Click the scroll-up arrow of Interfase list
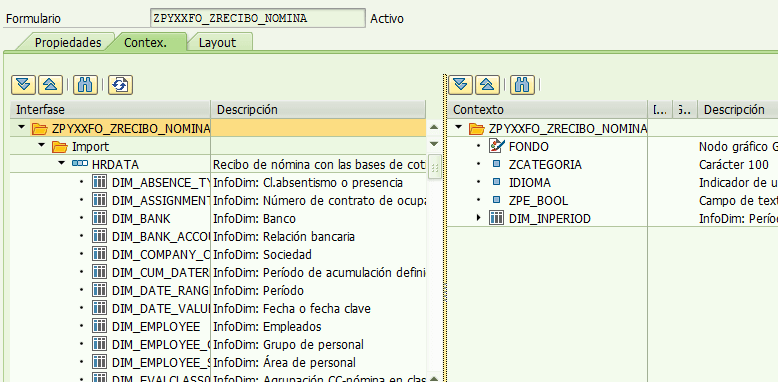Viewport: 778px width, 382px height. click(434, 127)
